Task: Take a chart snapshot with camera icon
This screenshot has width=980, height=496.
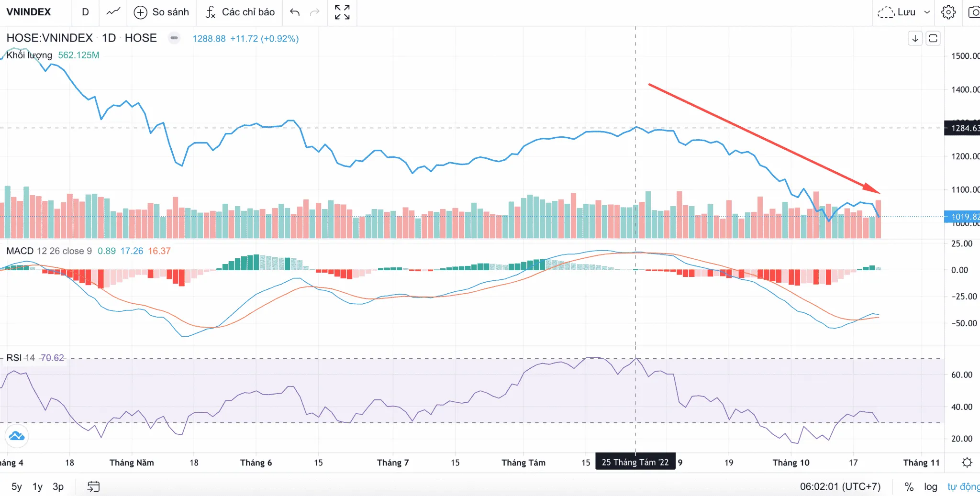Action: tap(973, 12)
